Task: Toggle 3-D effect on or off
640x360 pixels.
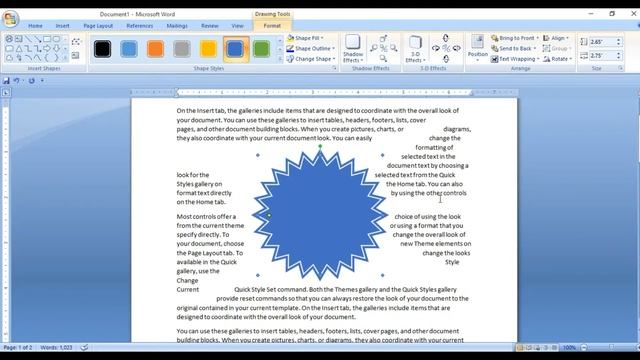Action: click(x=446, y=49)
